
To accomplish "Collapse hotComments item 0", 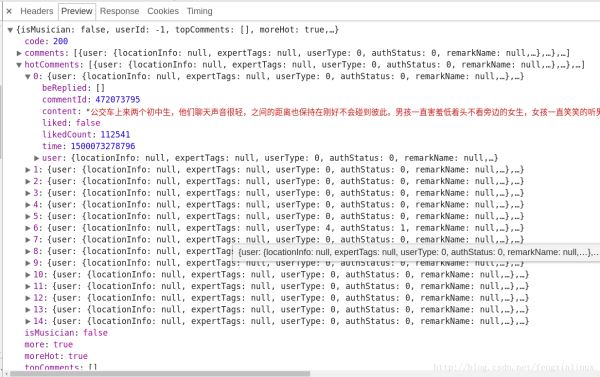I will (x=28, y=77).
